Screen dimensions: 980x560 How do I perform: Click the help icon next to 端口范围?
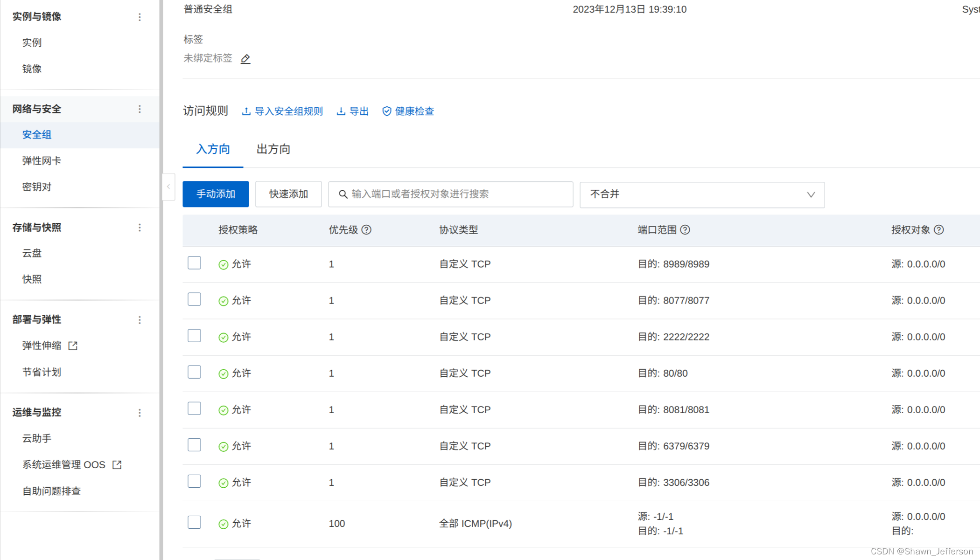point(685,230)
